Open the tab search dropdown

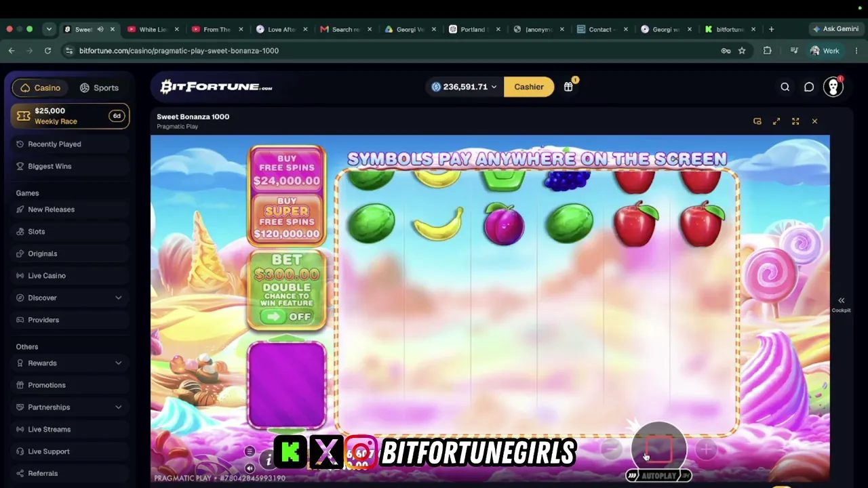49,29
